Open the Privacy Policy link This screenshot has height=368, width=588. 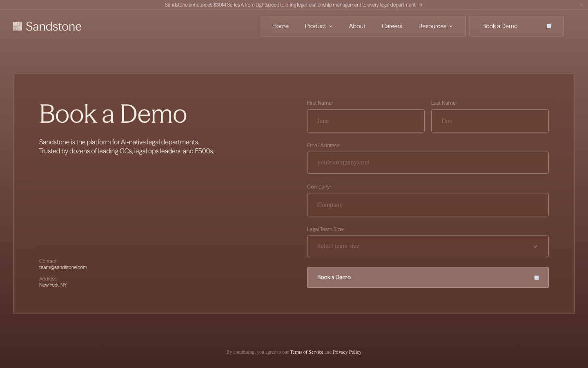point(347,352)
